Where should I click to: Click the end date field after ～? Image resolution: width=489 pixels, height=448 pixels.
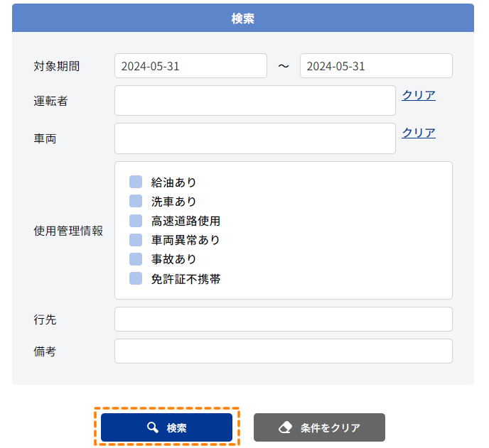[x=376, y=66]
